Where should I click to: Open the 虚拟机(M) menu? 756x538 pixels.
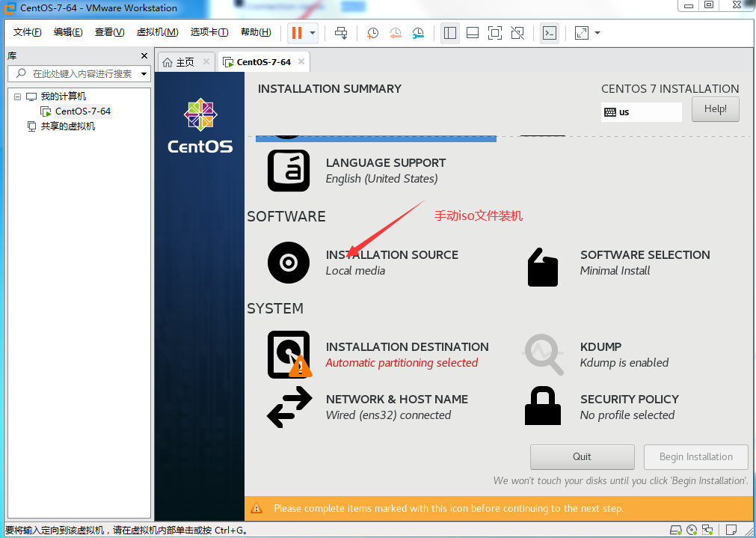tap(157, 32)
